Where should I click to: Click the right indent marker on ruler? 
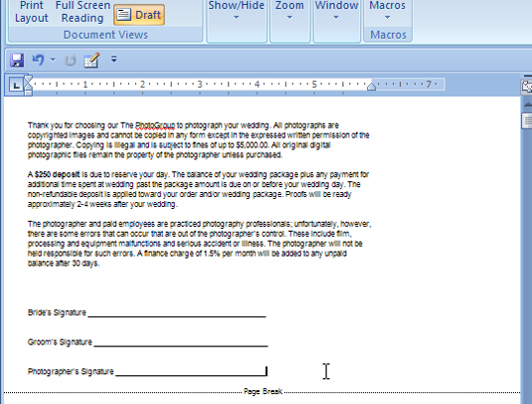click(x=371, y=87)
